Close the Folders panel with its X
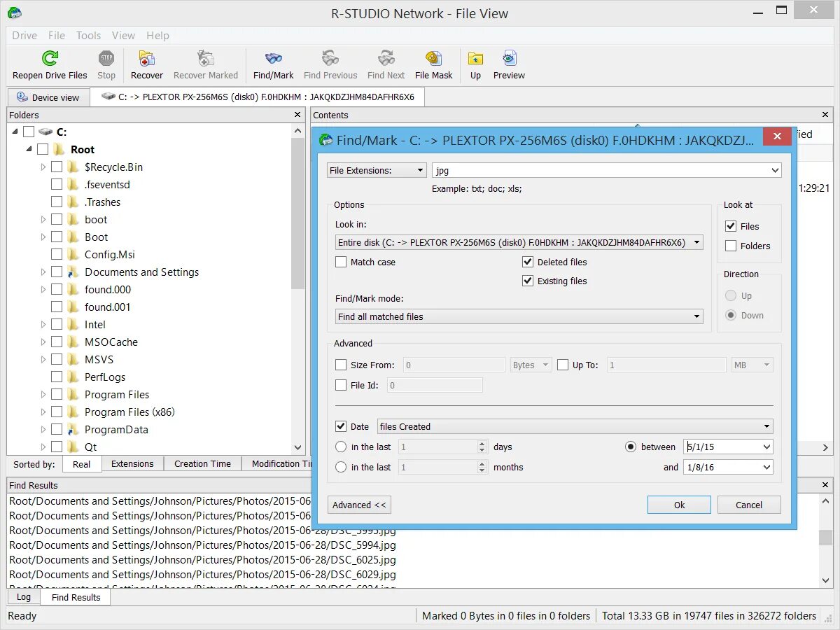Screen dimensions: 840x630 (x=298, y=115)
